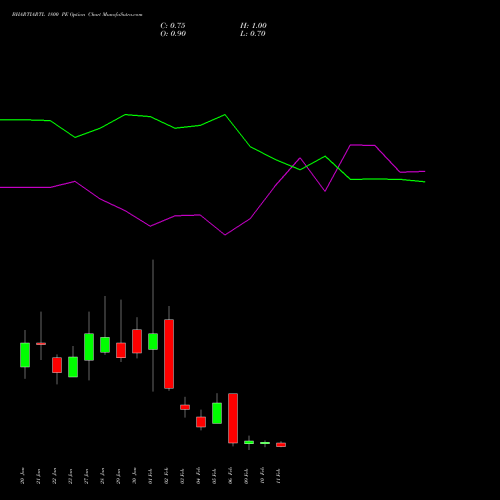The image size is (500, 500).
Task: Click the high value H: 1.00
Action: pos(253,26)
